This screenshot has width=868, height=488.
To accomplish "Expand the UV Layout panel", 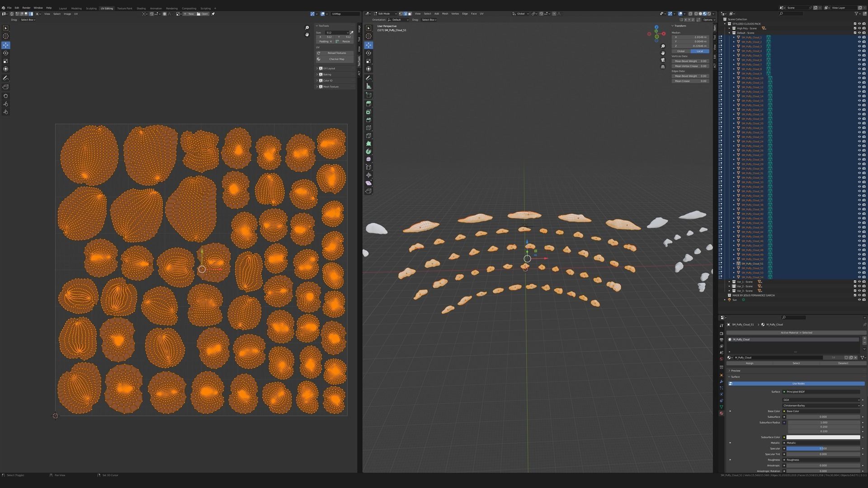I will click(x=329, y=68).
